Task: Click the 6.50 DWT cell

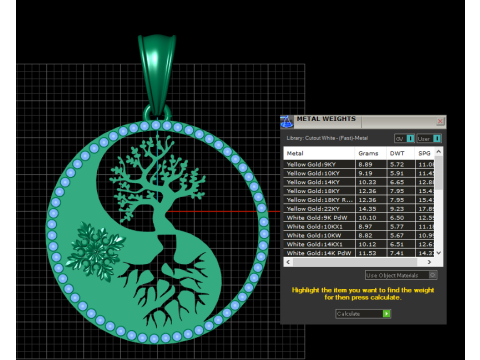Action: (400, 218)
